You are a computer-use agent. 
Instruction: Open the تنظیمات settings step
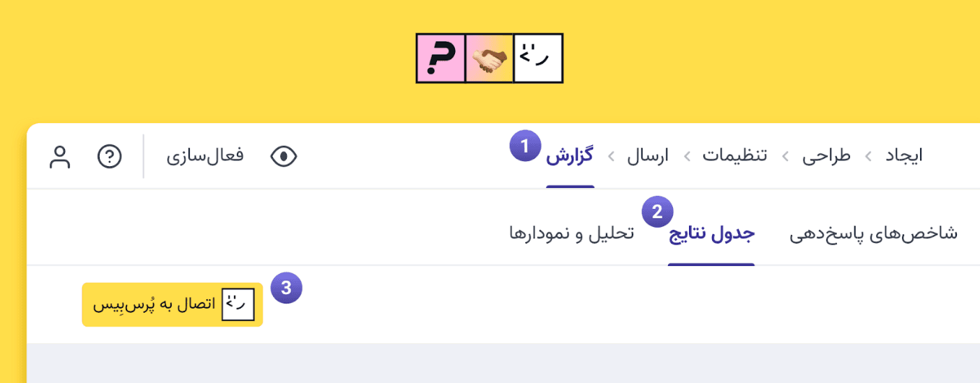point(735,155)
